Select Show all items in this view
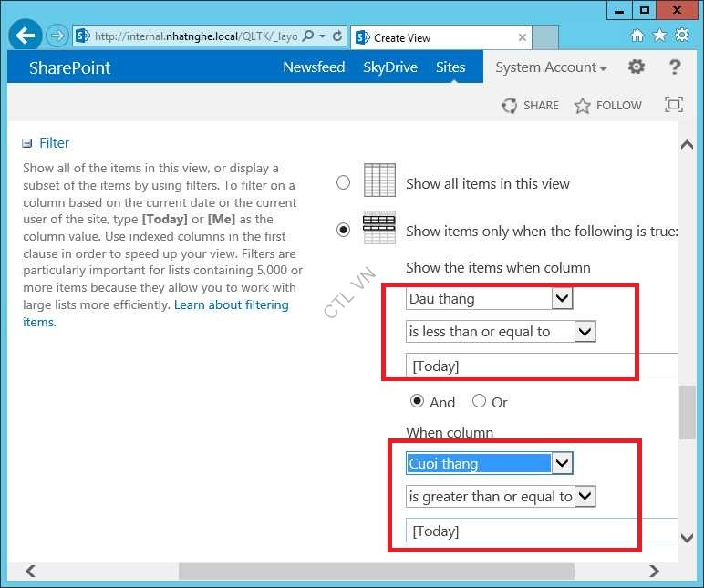 343,182
